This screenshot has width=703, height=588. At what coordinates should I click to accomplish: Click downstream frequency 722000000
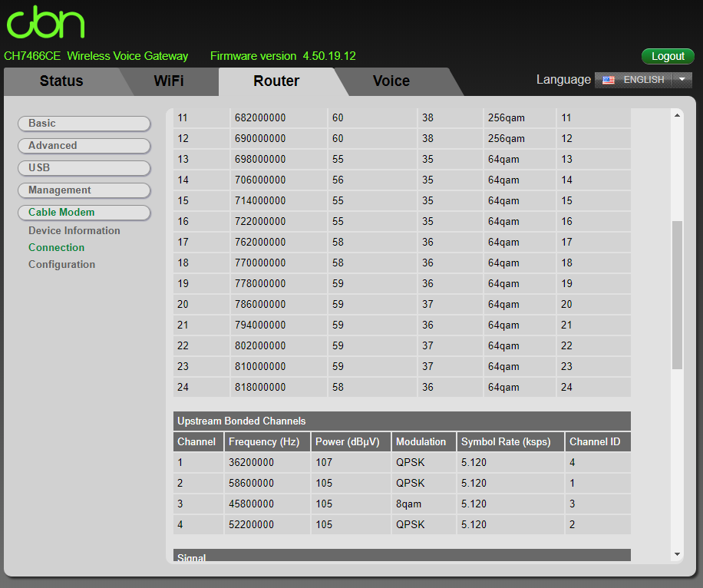(x=260, y=222)
